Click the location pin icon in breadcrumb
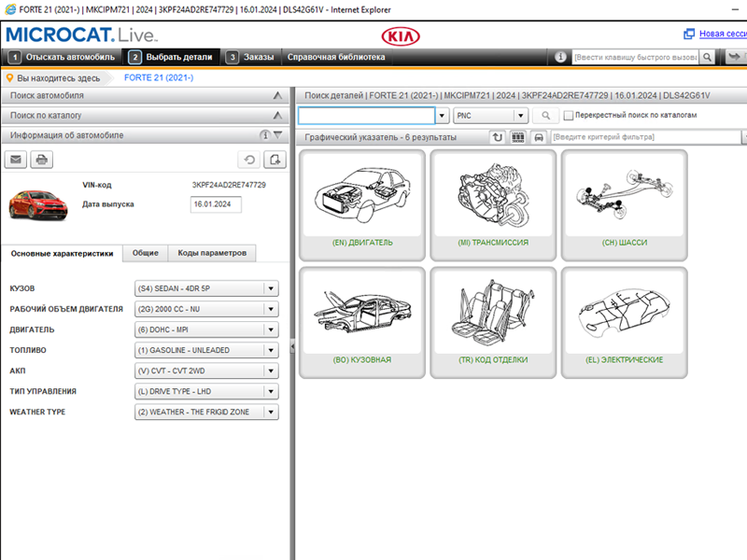The image size is (747, 560). (x=9, y=77)
